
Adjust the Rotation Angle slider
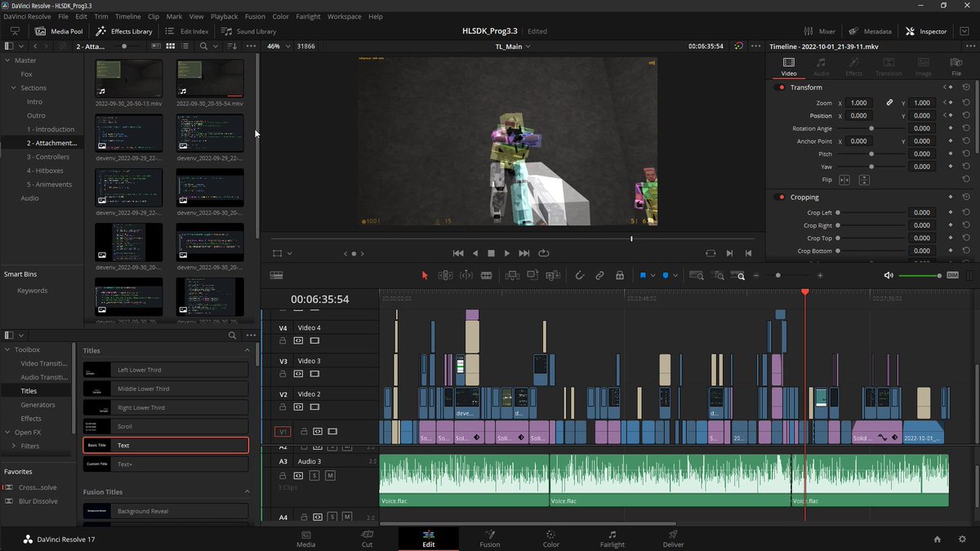871,129
